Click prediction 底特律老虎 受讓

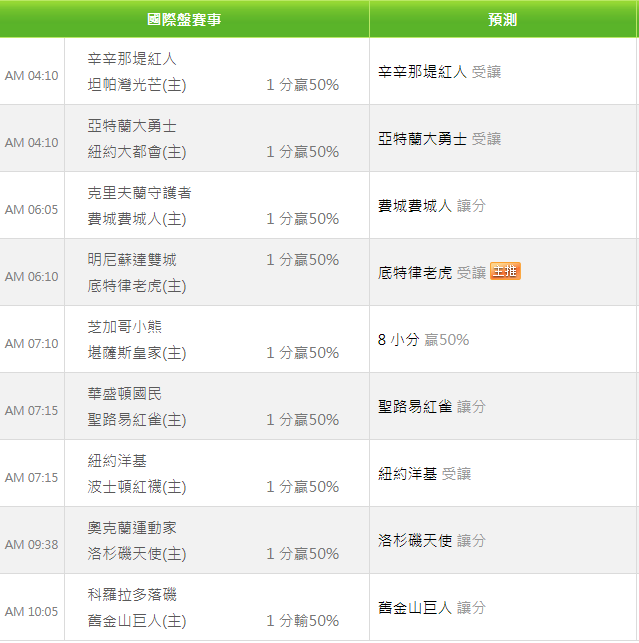pos(432,273)
